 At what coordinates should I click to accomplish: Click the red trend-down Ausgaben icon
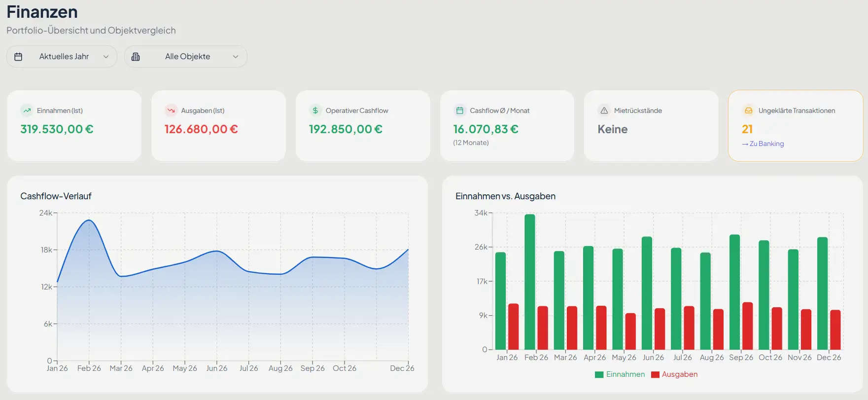pyautogui.click(x=171, y=110)
